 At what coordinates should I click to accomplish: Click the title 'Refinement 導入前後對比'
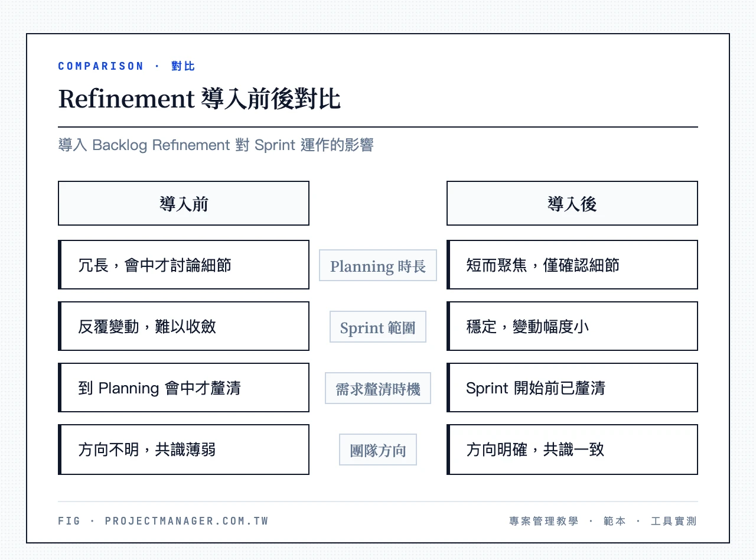click(200, 99)
